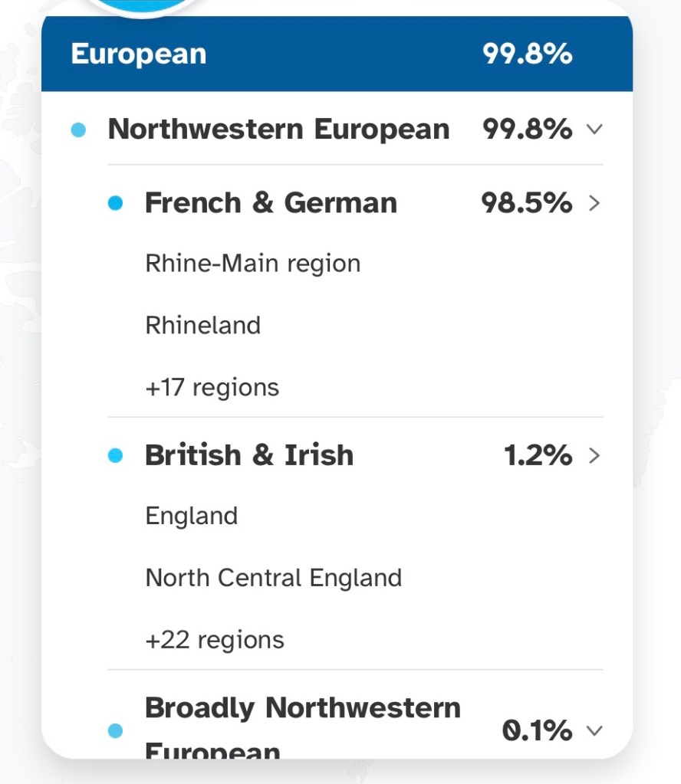
Task: Select the British & Irish label
Action: pyautogui.click(x=249, y=456)
